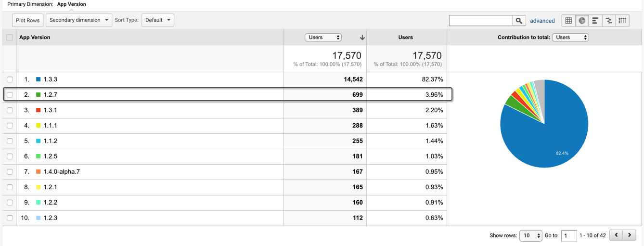
Task: Go to the next page of rows
Action: pyautogui.click(x=630, y=235)
